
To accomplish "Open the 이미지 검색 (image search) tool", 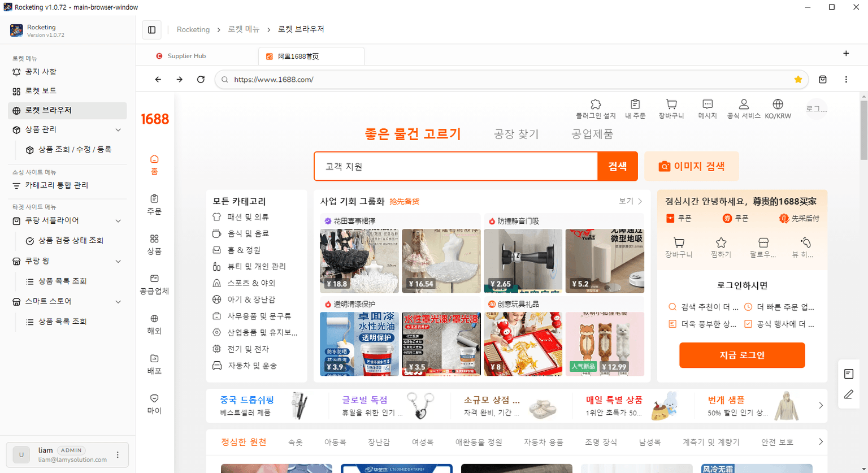I will click(x=691, y=166).
